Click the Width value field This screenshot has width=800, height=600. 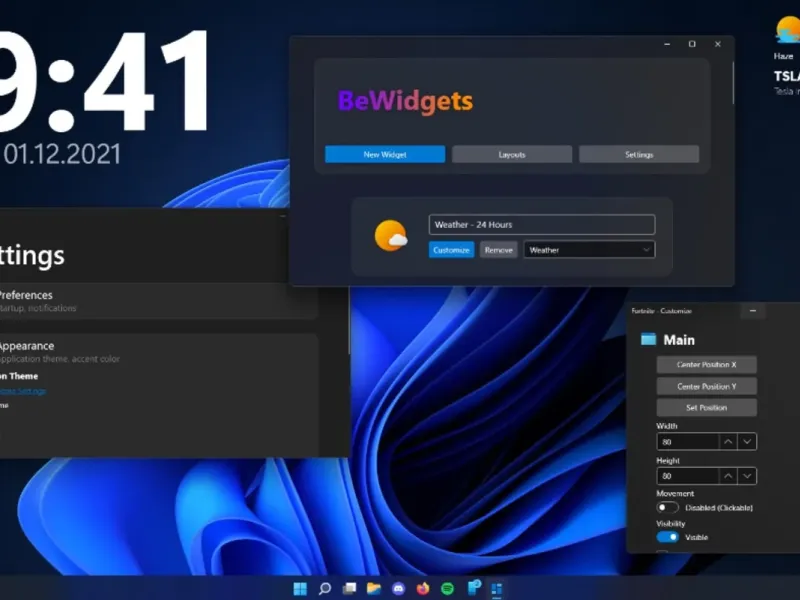pos(688,442)
